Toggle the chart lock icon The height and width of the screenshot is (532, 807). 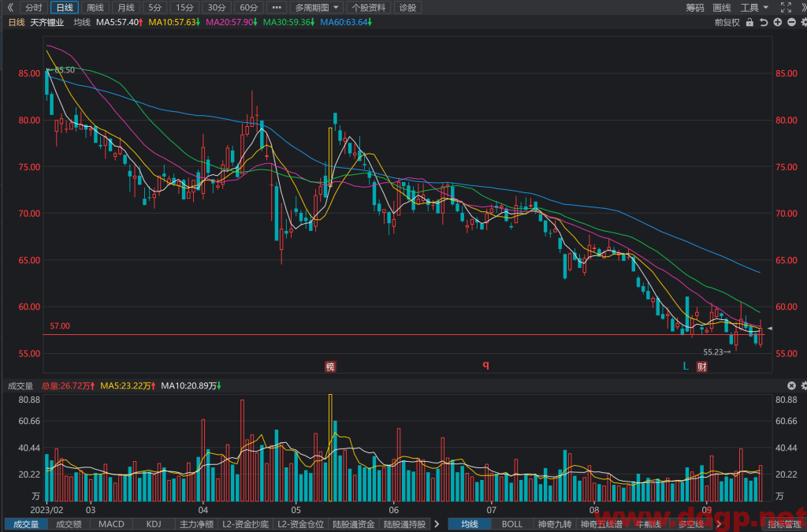point(750,22)
